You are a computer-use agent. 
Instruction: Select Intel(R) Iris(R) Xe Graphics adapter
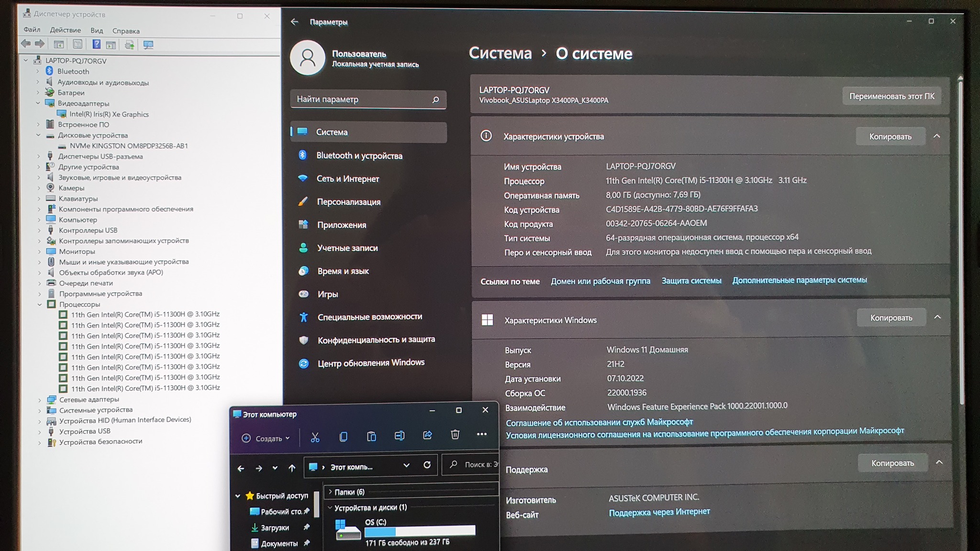point(109,114)
